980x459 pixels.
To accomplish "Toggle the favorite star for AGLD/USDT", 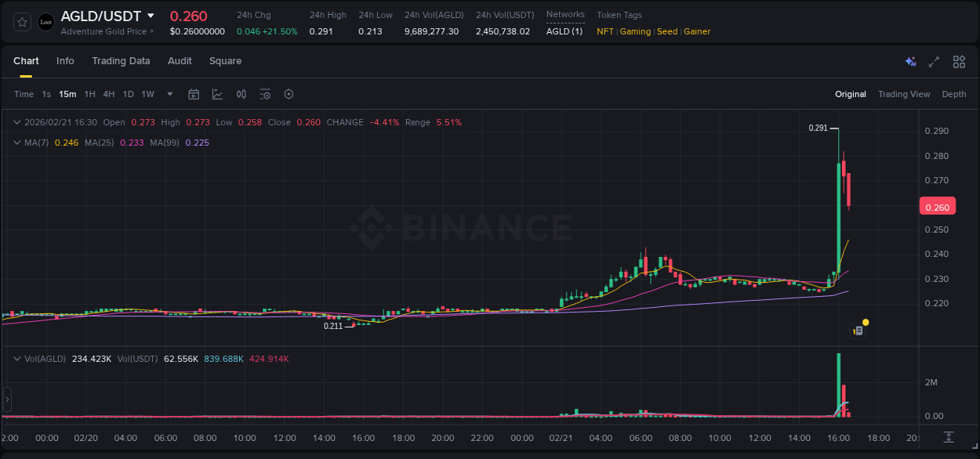I will (x=21, y=21).
